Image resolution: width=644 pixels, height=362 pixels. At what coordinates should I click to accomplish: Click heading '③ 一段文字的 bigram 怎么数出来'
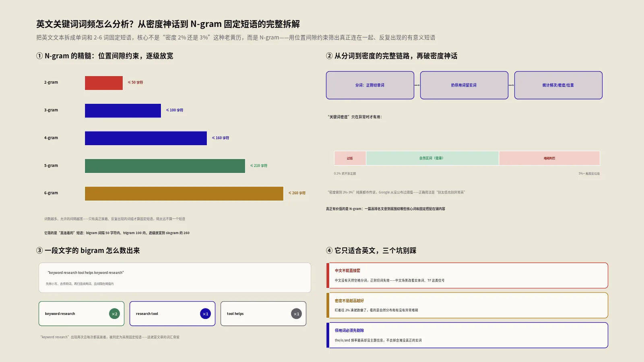(88, 251)
